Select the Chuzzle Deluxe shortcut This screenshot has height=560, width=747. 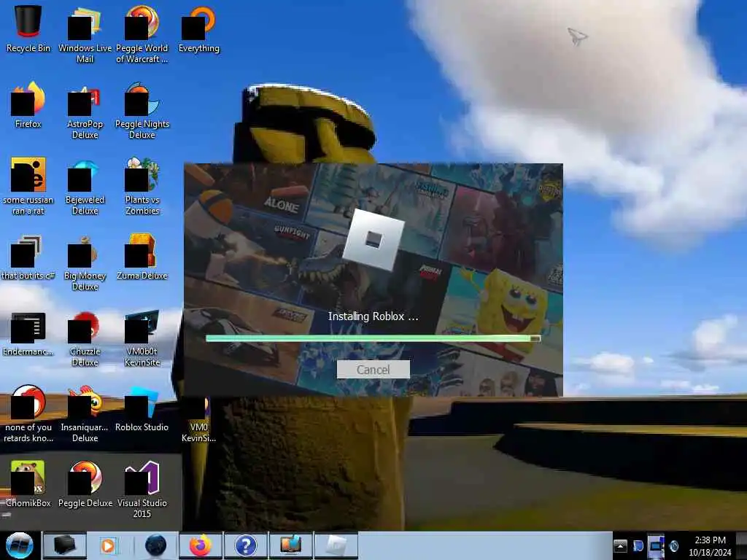pyautogui.click(x=85, y=338)
